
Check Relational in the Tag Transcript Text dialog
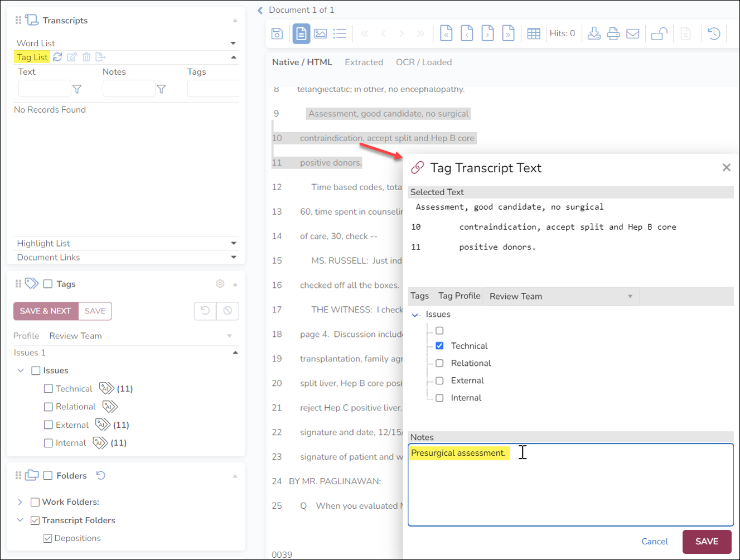[439, 363]
